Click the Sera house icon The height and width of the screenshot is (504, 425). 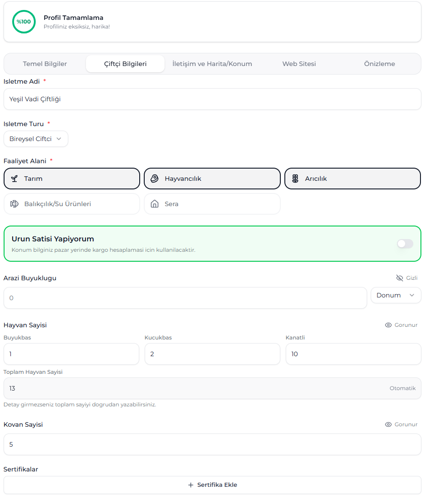pyautogui.click(x=155, y=204)
